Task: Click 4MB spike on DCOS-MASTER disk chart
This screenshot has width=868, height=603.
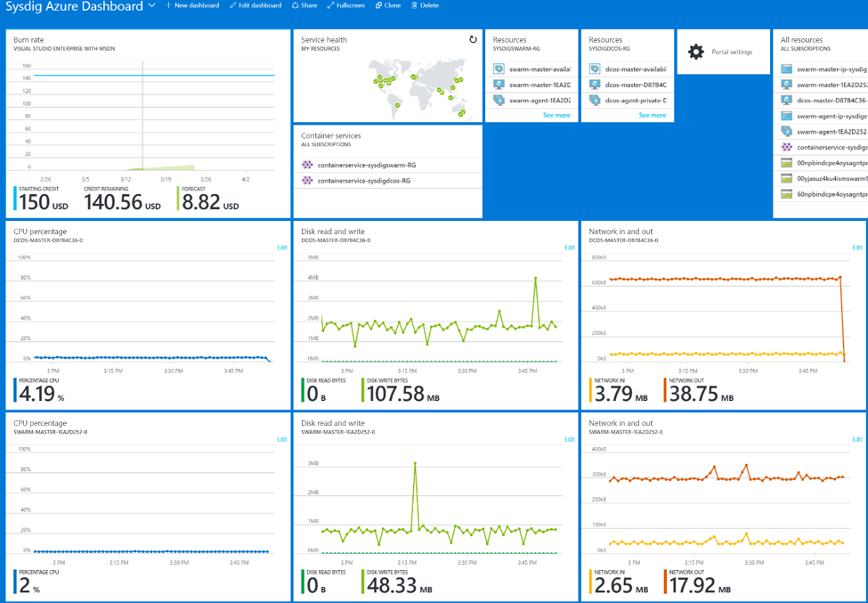Action: click(x=535, y=278)
